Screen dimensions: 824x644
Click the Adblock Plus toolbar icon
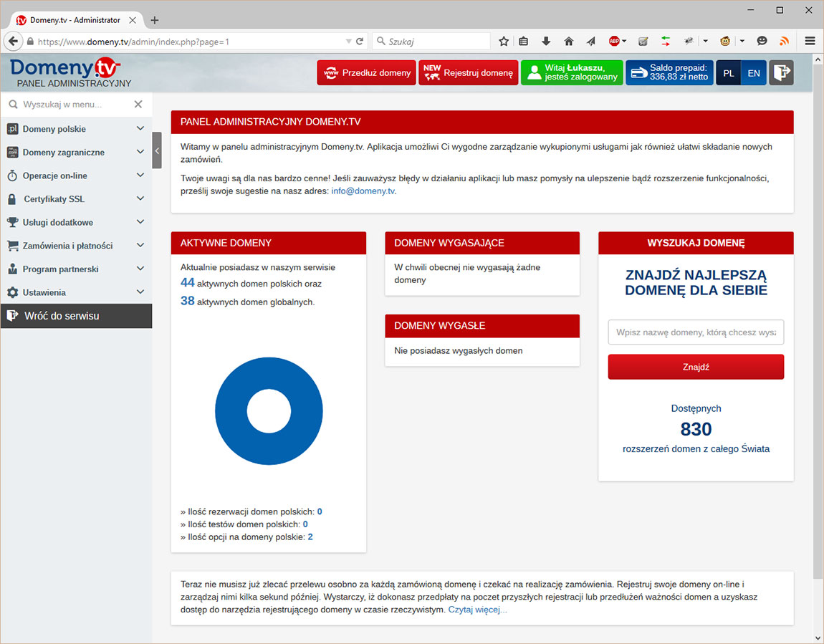[614, 41]
